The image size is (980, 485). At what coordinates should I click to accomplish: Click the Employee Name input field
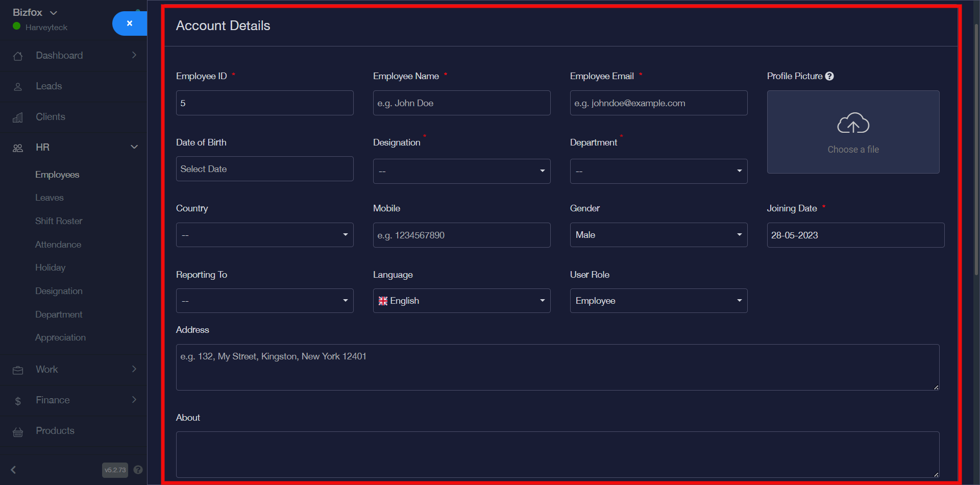tap(461, 103)
